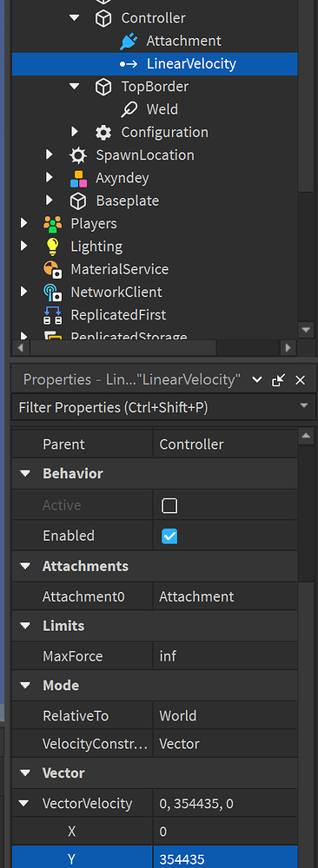Screen dimensions: 318x868
Task: Collapse the Controller tree node
Action: 74,18
